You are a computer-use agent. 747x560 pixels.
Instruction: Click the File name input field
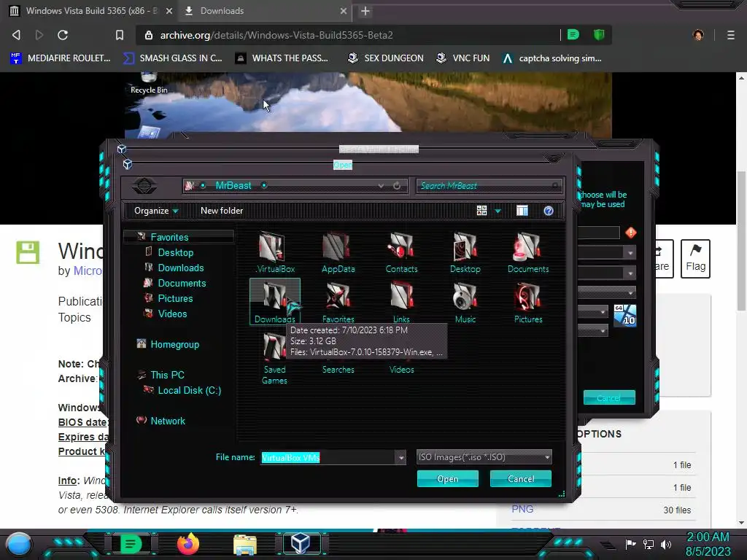click(x=328, y=458)
